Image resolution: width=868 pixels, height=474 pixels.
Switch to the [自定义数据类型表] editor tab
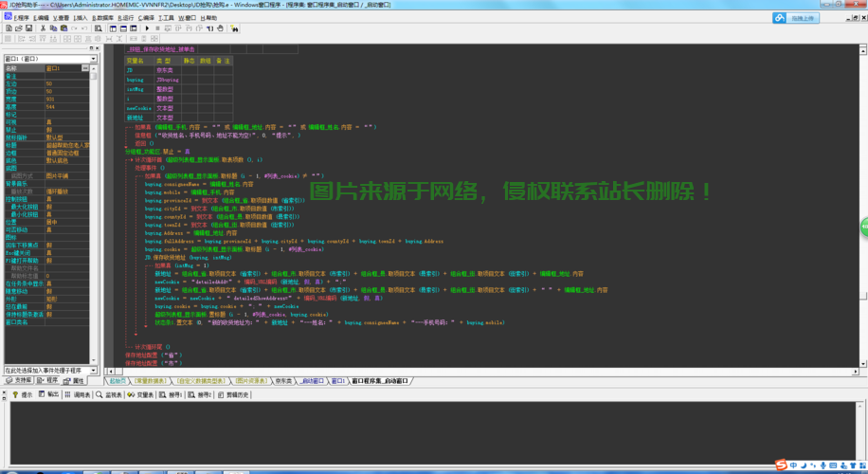(x=201, y=381)
